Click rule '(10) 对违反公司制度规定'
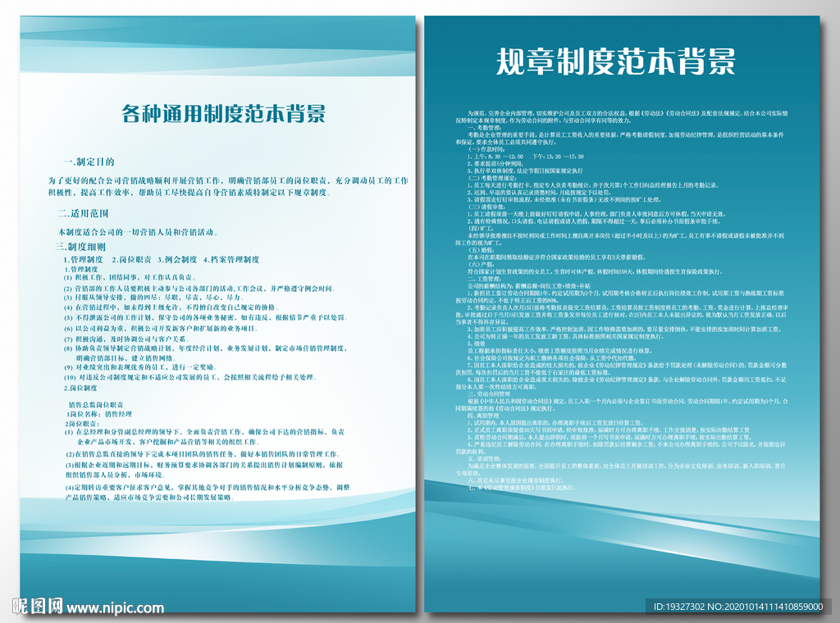Image resolution: width=840 pixels, height=623 pixels. click(190, 377)
